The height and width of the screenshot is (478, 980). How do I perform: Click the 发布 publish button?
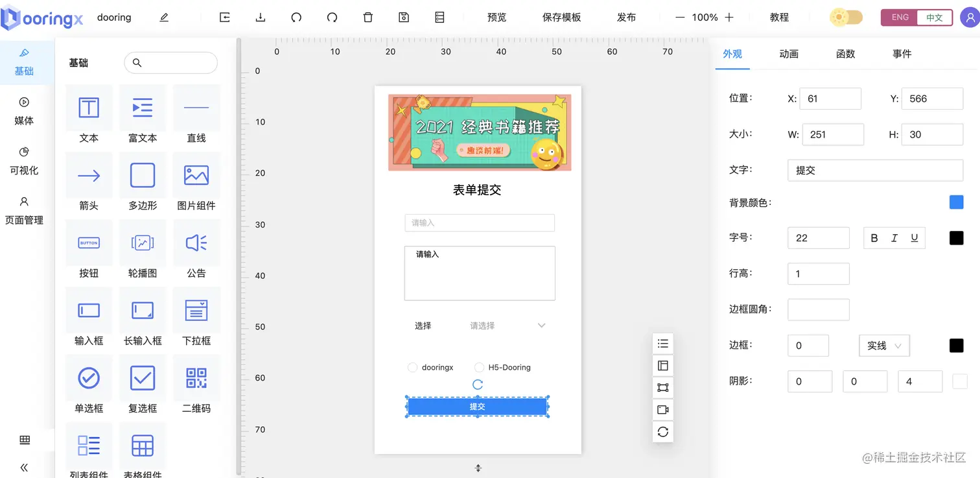coord(627,18)
